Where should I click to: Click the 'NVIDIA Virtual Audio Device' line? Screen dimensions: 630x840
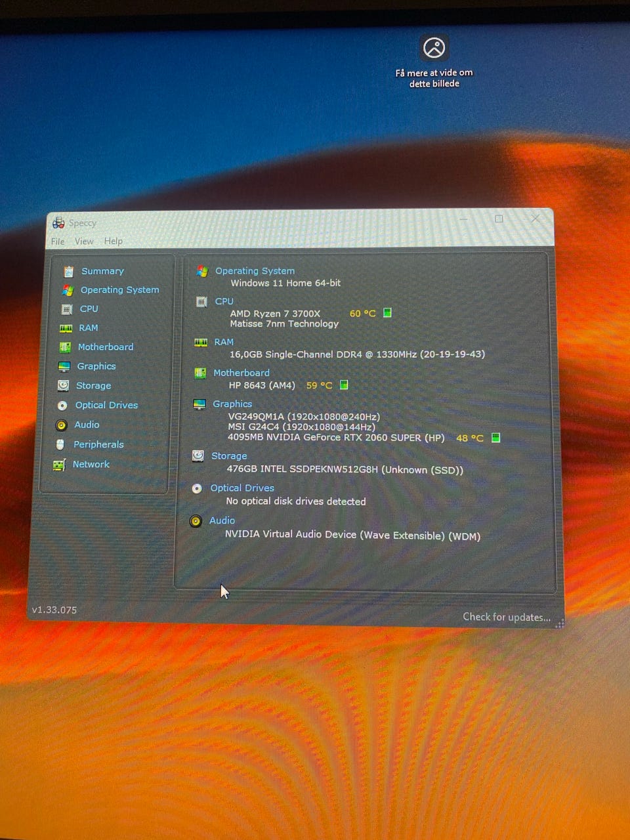(x=353, y=535)
